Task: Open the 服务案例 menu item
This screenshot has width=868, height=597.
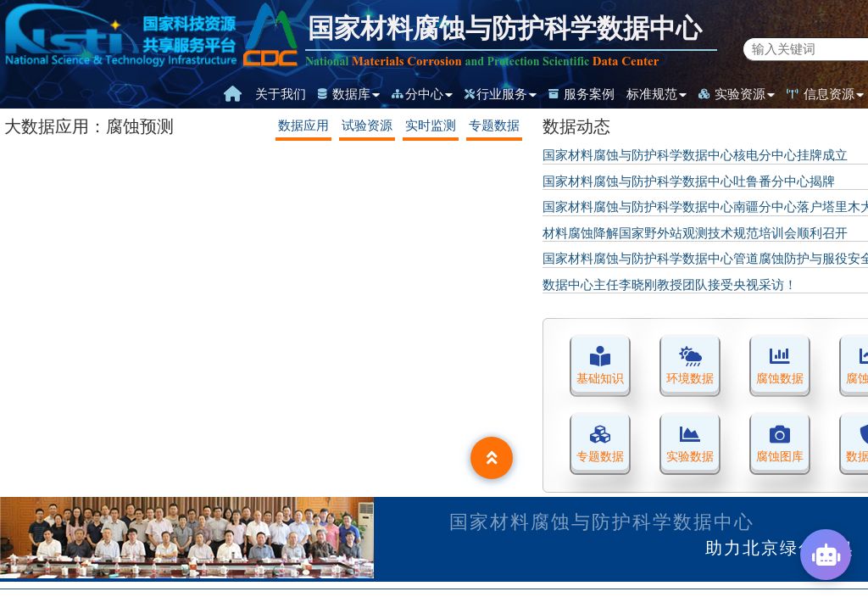Action: [x=588, y=94]
